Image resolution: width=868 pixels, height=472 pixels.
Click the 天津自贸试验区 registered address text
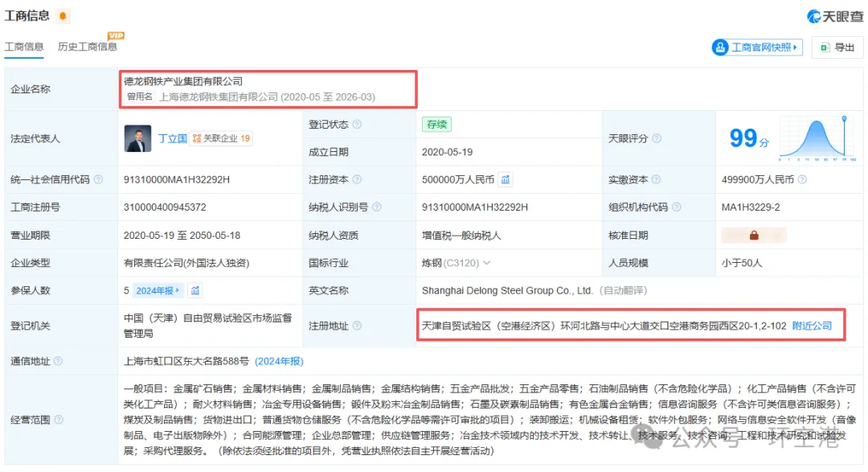click(604, 326)
